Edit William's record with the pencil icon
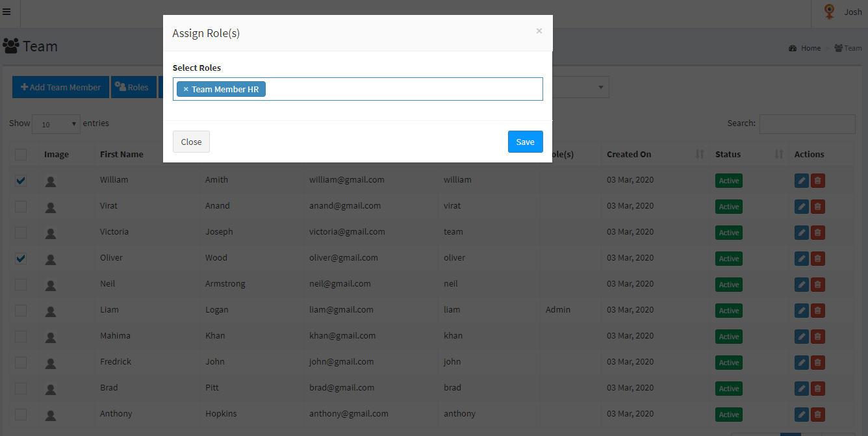868x436 pixels. (802, 181)
